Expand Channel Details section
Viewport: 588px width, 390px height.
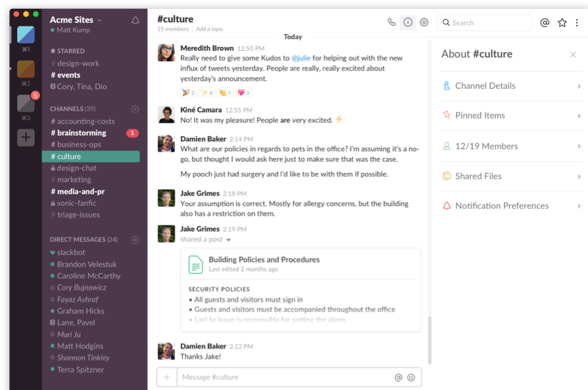click(511, 86)
